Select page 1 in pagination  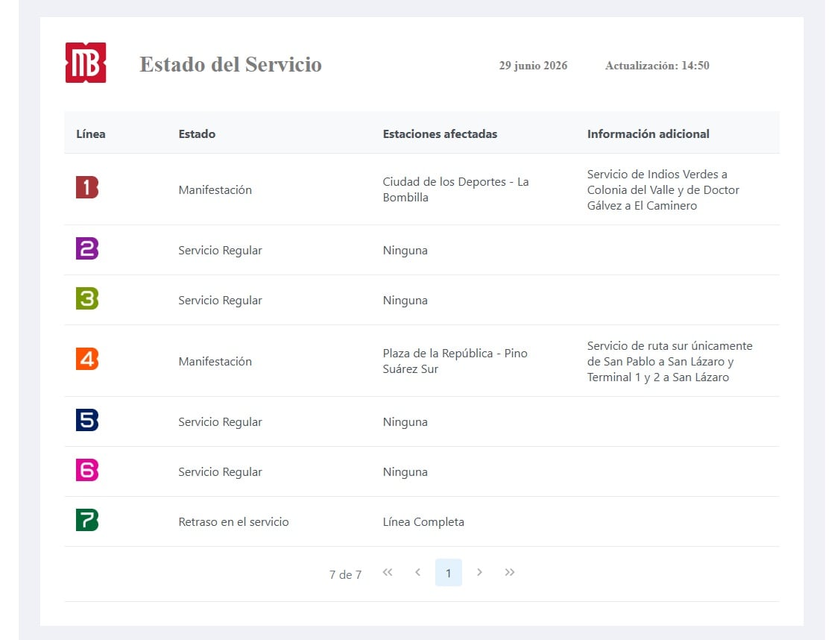(x=449, y=572)
